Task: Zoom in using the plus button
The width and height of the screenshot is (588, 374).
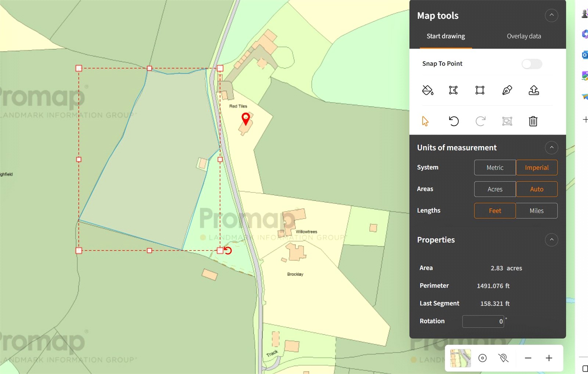Action: click(x=549, y=358)
